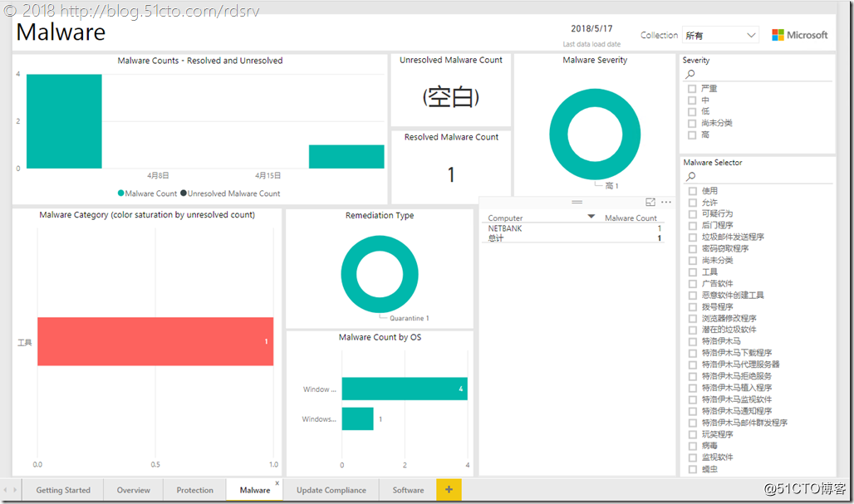Check 特洛伊木马下载程序 checkbox

[693, 353]
